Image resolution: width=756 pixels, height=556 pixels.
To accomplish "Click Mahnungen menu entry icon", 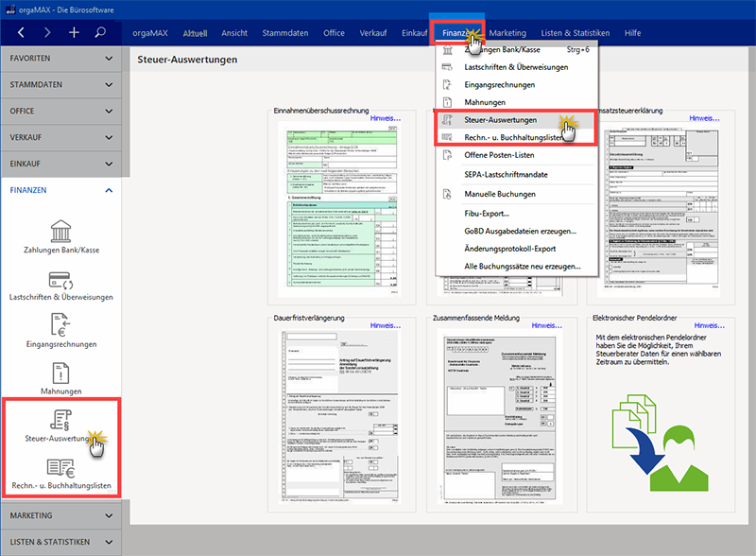I will coord(447,102).
